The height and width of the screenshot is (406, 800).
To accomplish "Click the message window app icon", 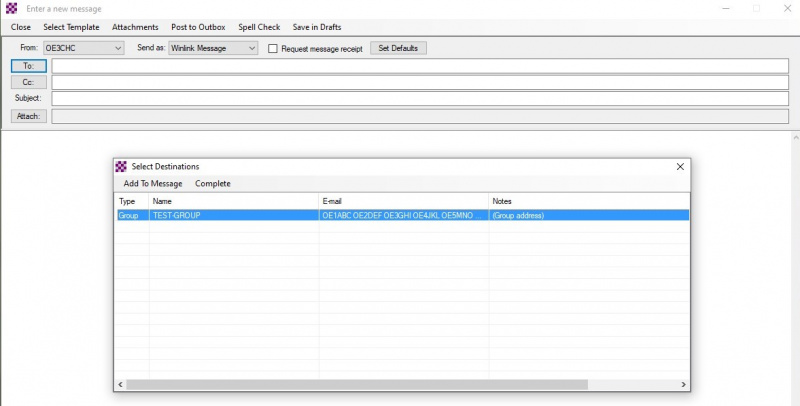I will tap(11, 8).
